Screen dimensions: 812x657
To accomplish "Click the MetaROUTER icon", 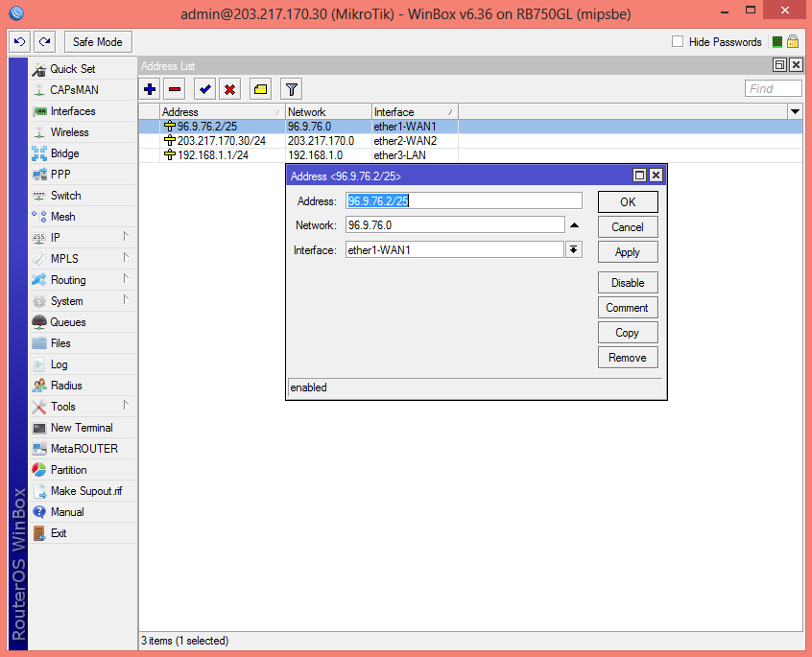I will pyautogui.click(x=38, y=449).
